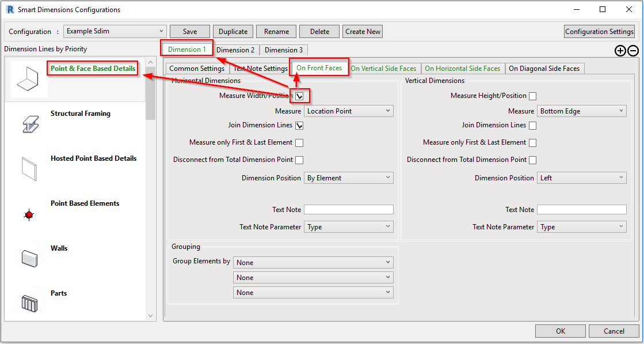
Task: Open horizontal Measure dropdown set to Location Point
Action: point(349,111)
